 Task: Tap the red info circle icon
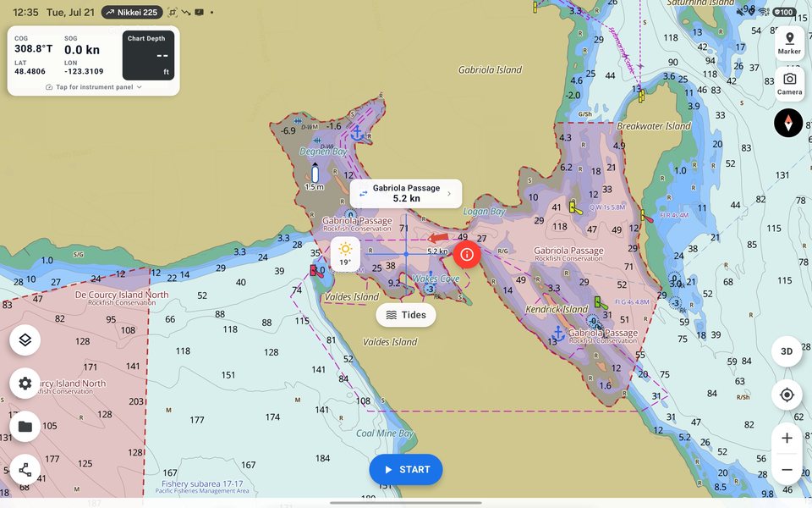(x=467, y=255)
